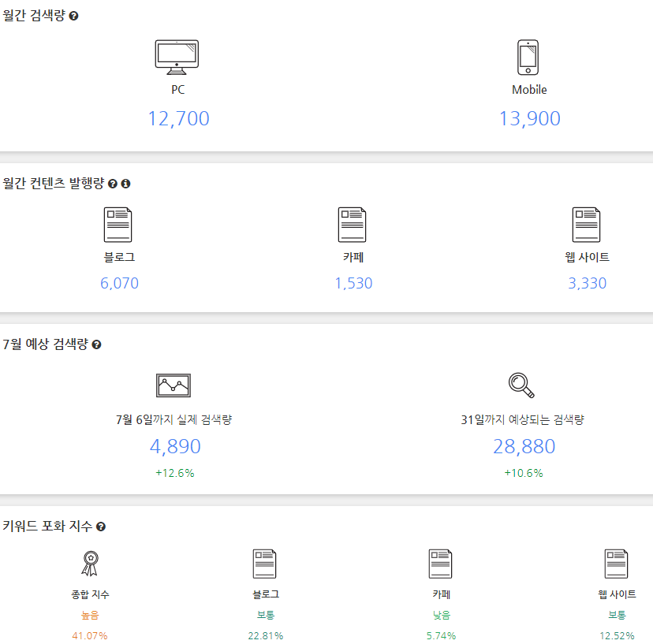Click the 7월 6일까지 실제 검색량 label
653x644 pixels.
[174, 420]
